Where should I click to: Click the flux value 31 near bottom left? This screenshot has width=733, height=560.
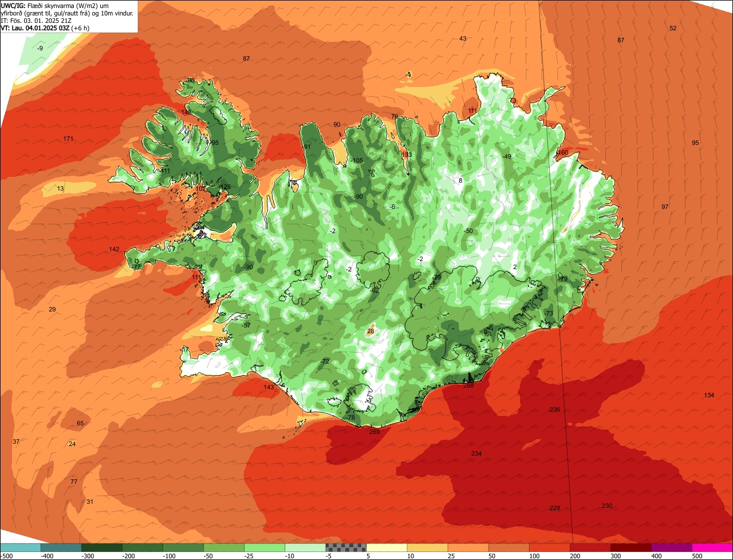tap(90, 502)
